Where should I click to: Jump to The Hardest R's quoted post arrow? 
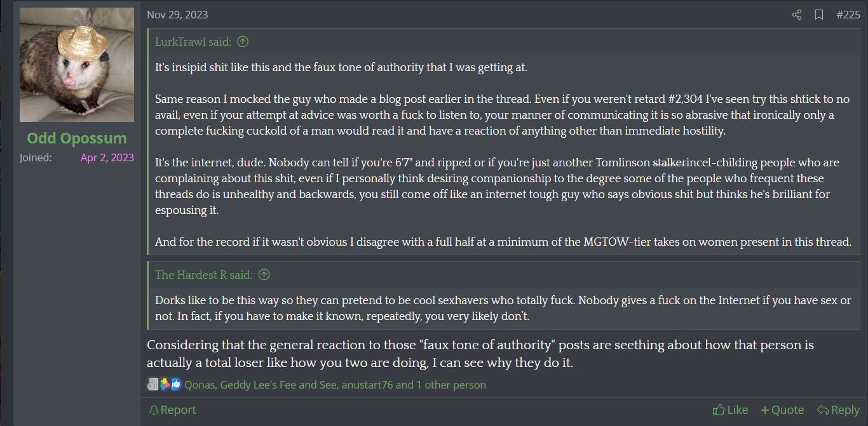(x=264, y=275)
